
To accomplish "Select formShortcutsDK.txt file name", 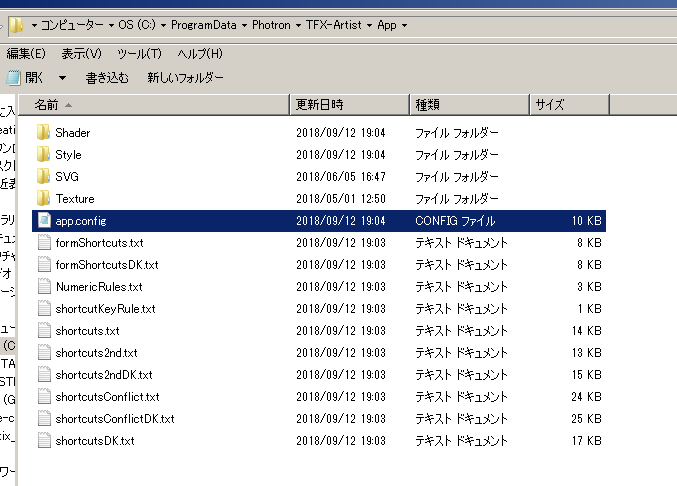I will (x=107, y=265).
